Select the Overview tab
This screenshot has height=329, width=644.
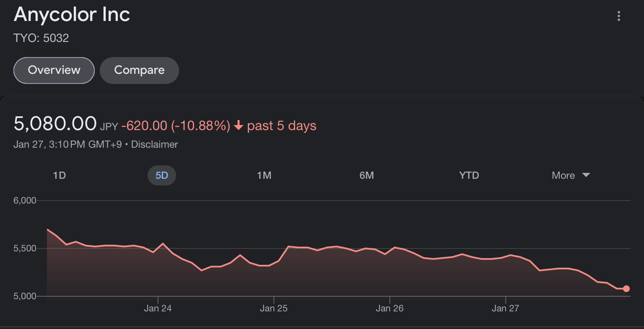(x=54, y=70)
